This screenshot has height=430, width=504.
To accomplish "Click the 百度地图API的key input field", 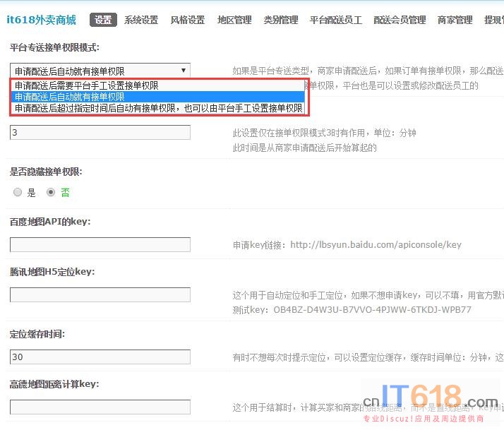I will coord(100,245).
